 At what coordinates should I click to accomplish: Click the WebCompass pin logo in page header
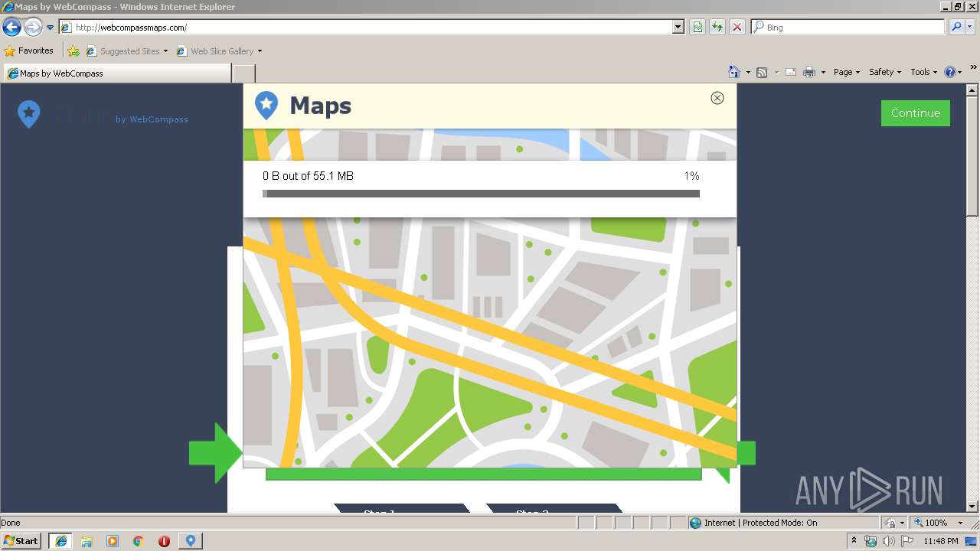[x=28, y=114]
